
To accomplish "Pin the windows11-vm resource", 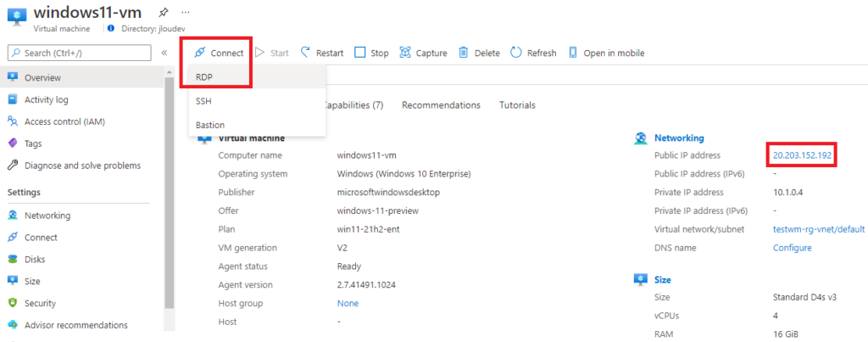I will [163, 12].
